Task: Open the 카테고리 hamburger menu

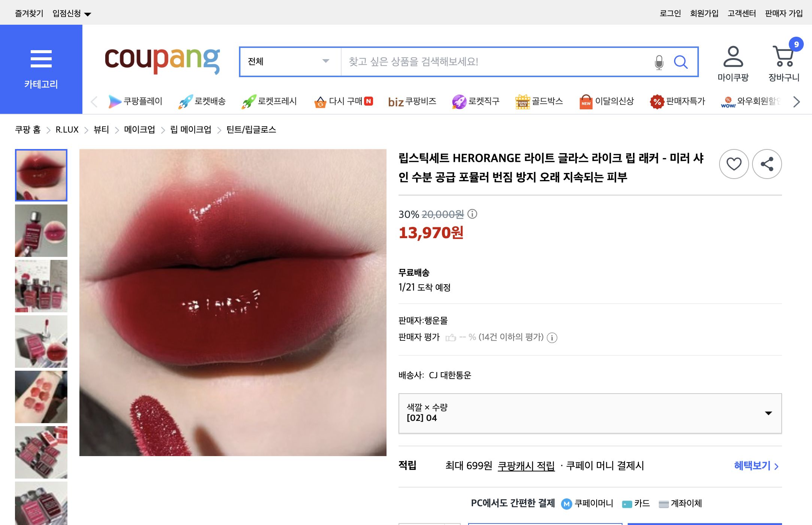Action: 41,58
